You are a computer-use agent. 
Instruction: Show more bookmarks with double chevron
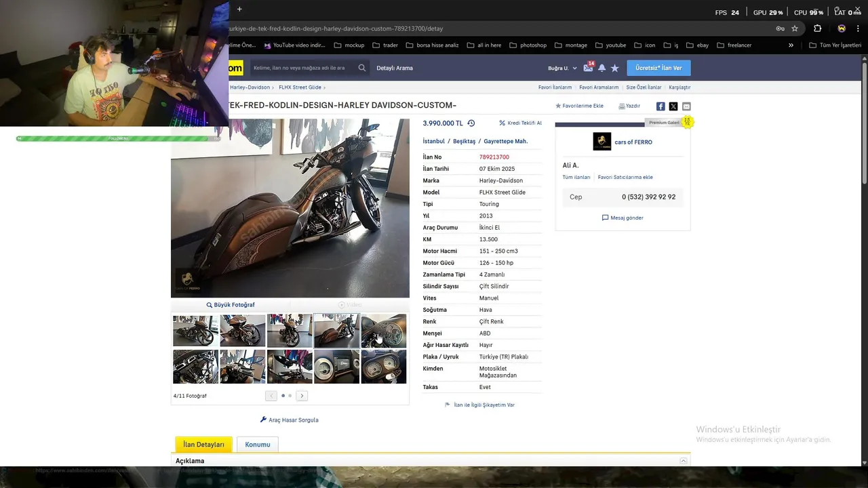point(791,45)
